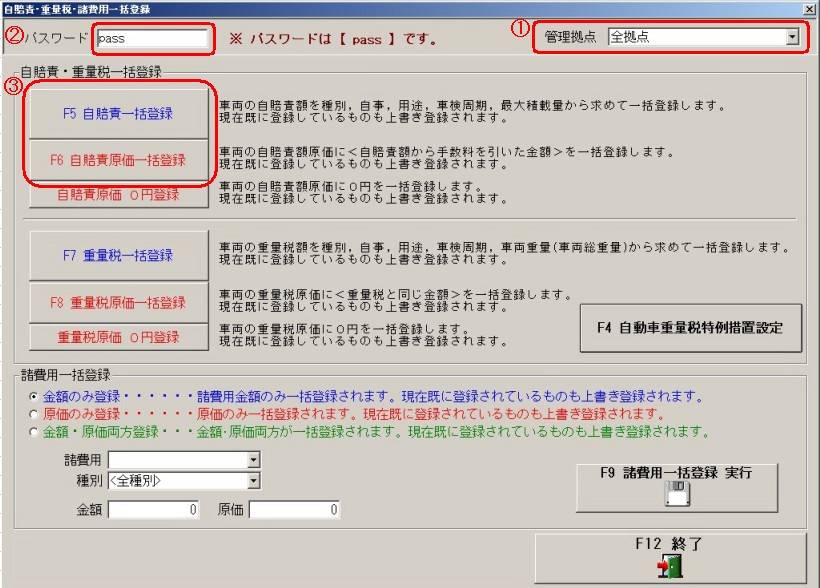
Task: Click the 金額 amount input field
Action: tap(155, 510)
